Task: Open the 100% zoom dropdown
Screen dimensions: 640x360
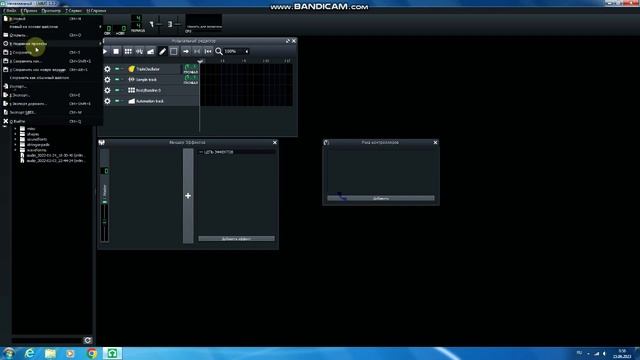Action: [236, 51]
